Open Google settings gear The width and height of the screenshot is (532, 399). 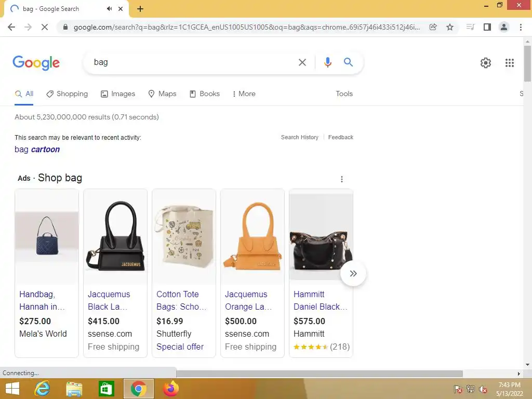click(486, 63)
